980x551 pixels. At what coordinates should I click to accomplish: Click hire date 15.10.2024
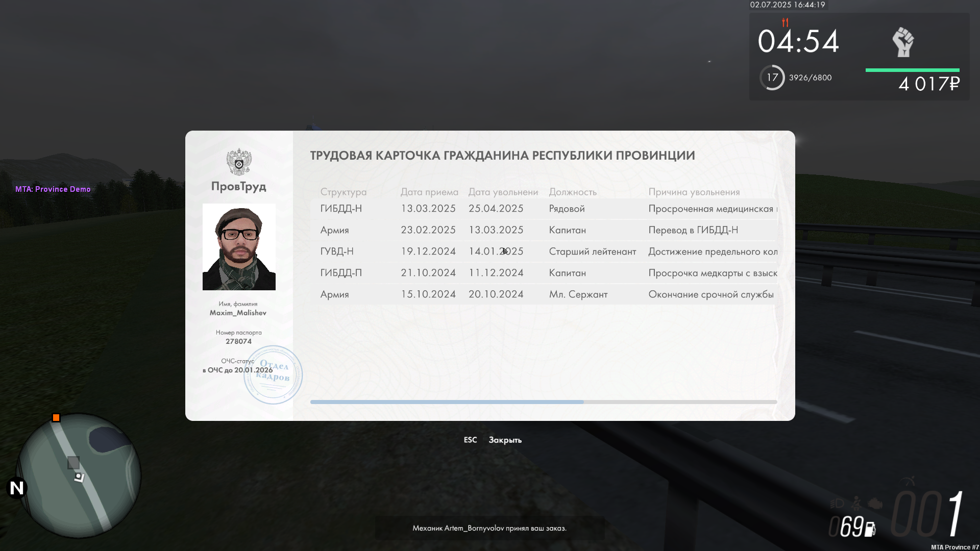(x=428, y=294)
